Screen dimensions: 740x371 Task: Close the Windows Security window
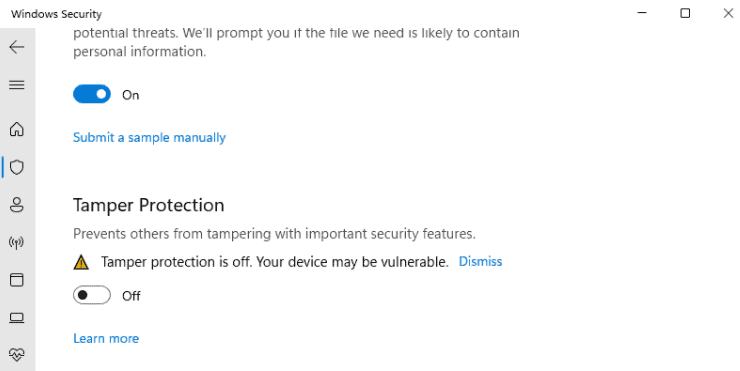[x=728, y=13]
